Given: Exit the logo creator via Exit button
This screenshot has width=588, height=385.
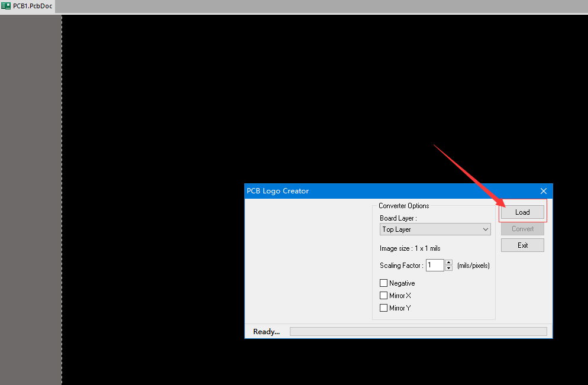Looking at the screenshot, I should (522, 245).
